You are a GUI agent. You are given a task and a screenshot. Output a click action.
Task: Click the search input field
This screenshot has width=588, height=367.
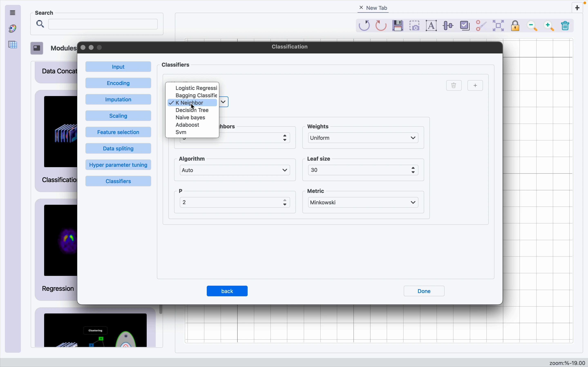(103, 25)
